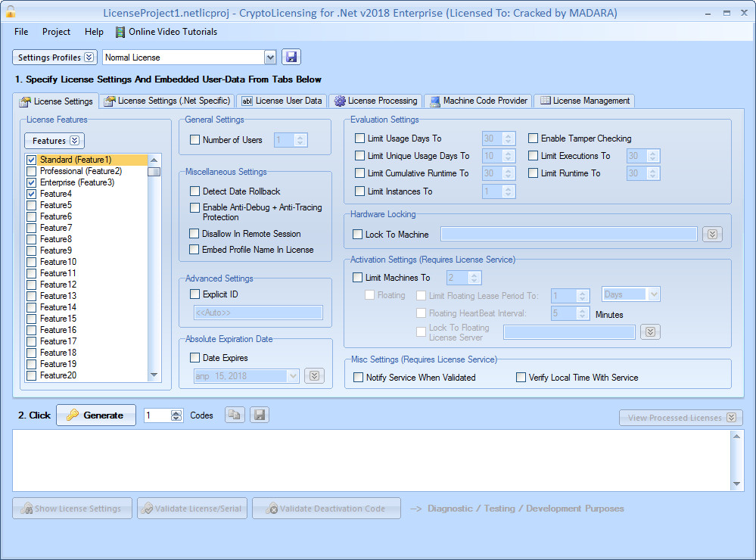Toggle Enable Anti-Debug + Anti-Tracing Protection

pos(194,207)
